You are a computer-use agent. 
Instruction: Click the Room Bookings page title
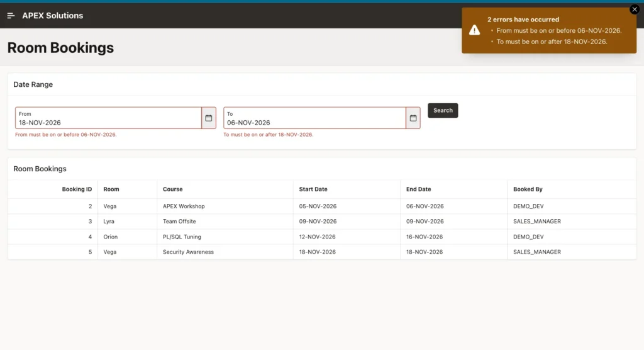[x=60, y=48]
